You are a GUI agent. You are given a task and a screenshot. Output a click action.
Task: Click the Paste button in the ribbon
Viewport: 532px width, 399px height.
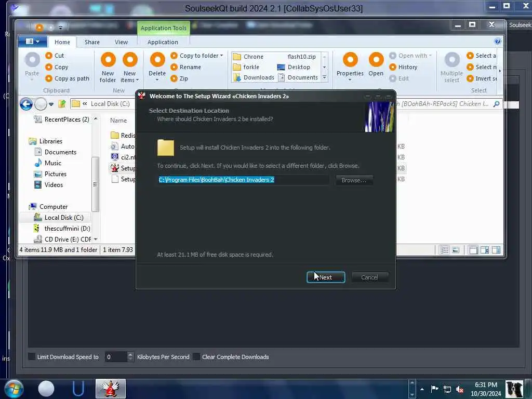click(x=32, y=66)
